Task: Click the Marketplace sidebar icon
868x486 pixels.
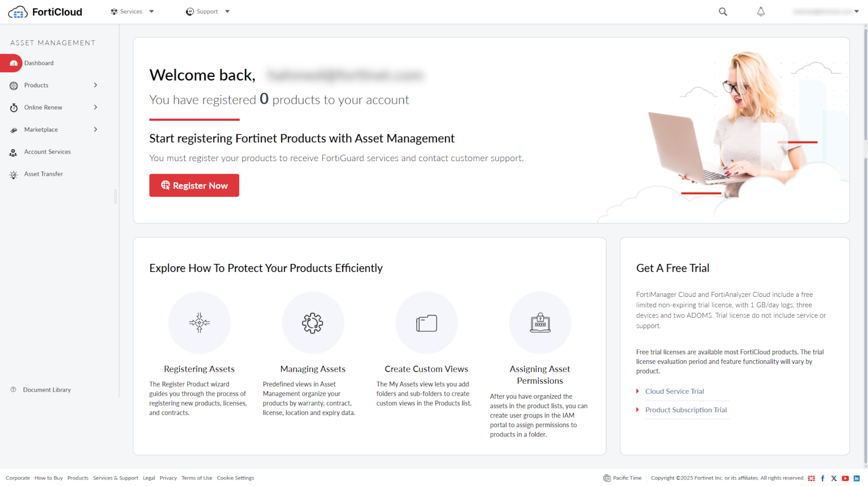Action: 13,130
